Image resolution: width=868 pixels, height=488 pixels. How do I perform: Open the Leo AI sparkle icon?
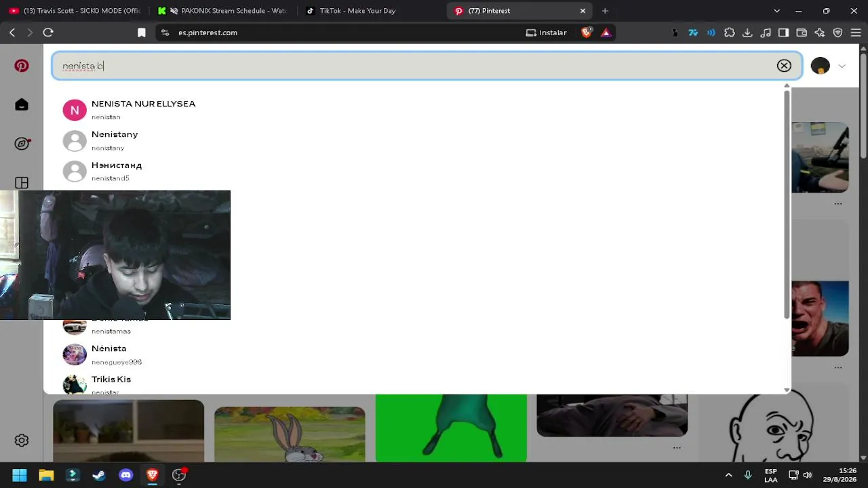tap(820, 33)
